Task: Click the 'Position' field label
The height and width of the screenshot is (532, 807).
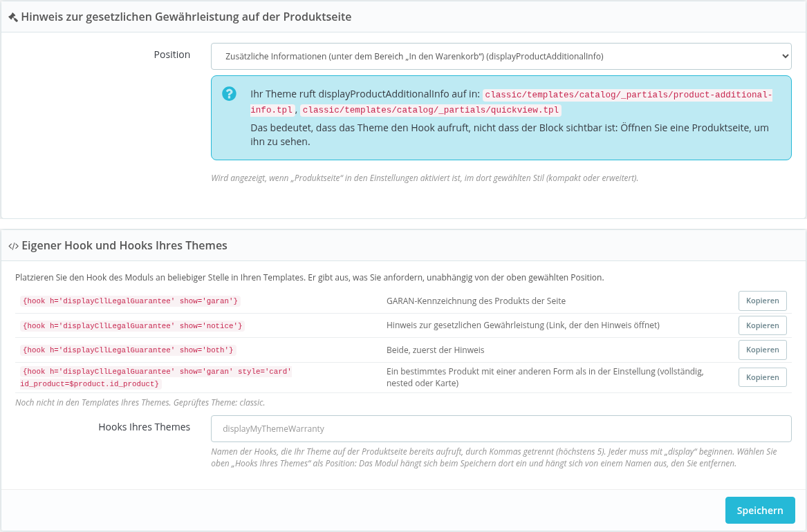Action: (172, 55)
